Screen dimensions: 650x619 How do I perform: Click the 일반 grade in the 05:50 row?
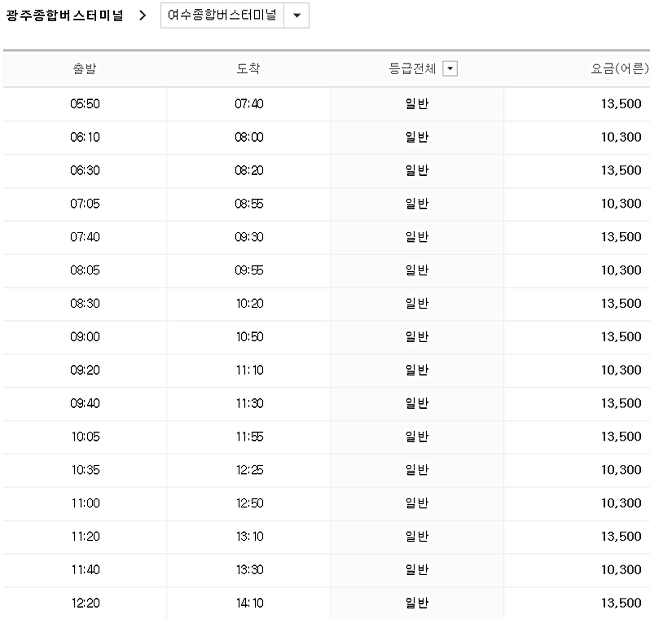coord(417,104)
